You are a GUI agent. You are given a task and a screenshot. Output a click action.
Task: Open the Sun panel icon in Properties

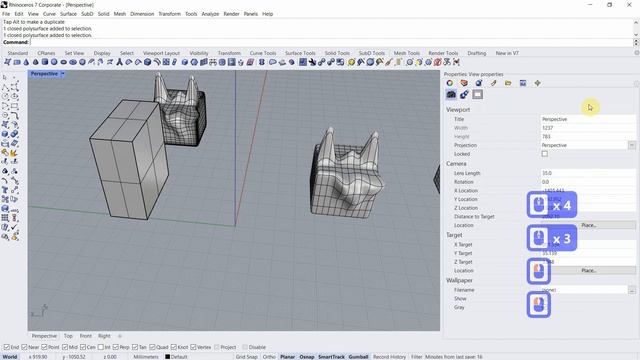[x=538, y=83]
